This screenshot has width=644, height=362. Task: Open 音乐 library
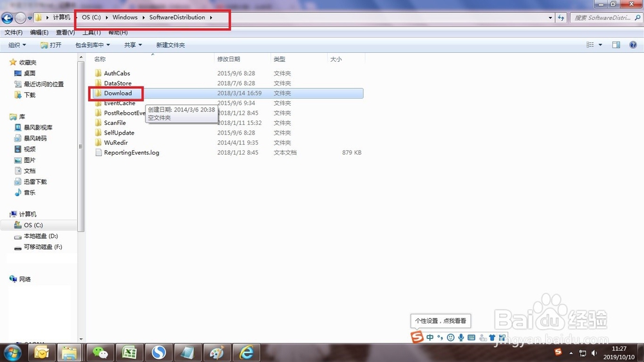[29, 193]
